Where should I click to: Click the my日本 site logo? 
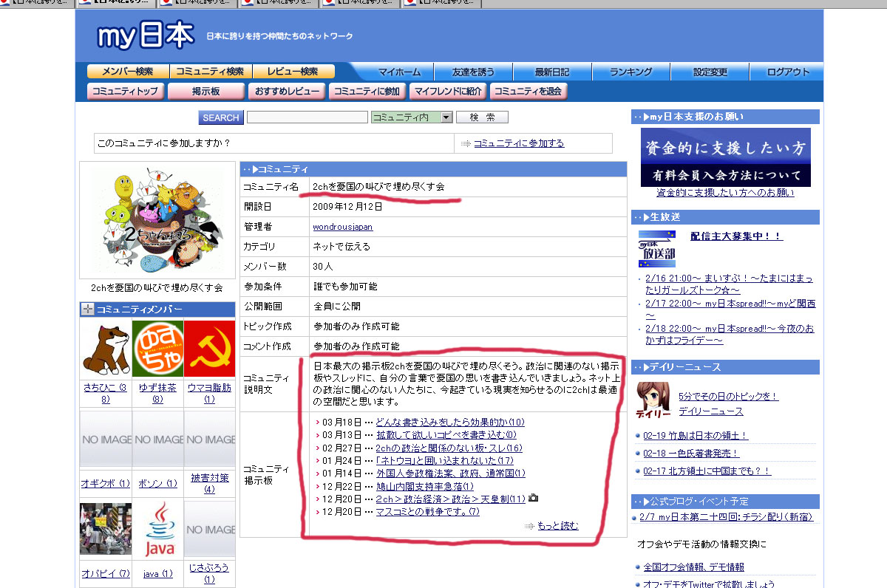145,35
